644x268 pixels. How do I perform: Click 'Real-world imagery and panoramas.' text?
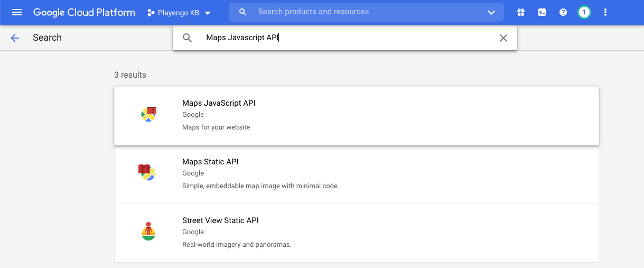237,245
